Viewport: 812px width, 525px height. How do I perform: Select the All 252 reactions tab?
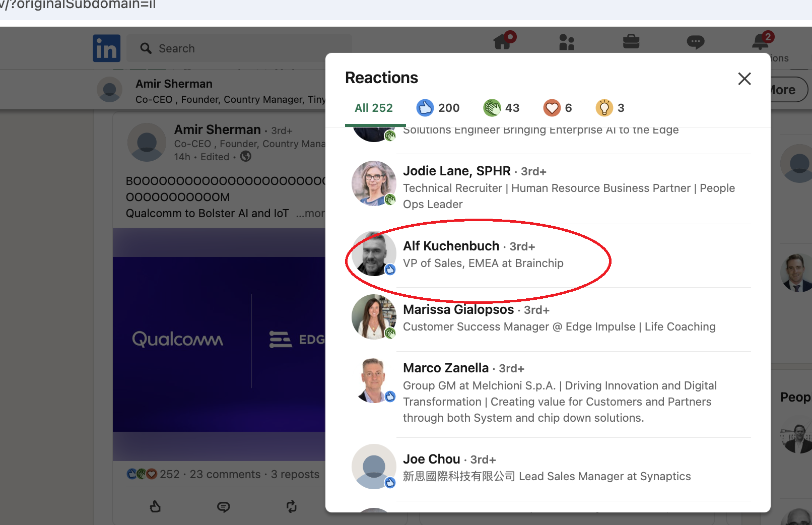(374, 108)
